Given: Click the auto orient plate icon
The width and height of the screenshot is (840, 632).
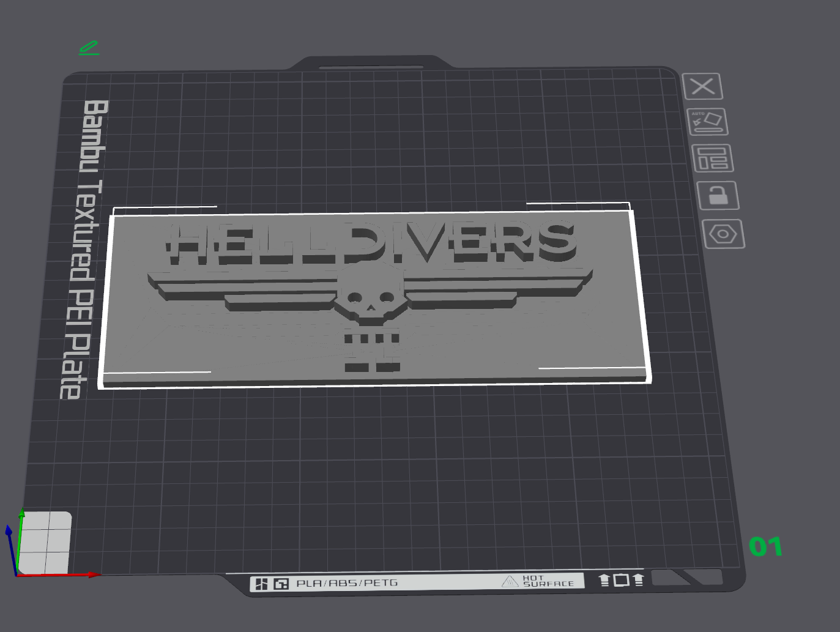Looking at the screenshot, I should [x=707, y=122].
